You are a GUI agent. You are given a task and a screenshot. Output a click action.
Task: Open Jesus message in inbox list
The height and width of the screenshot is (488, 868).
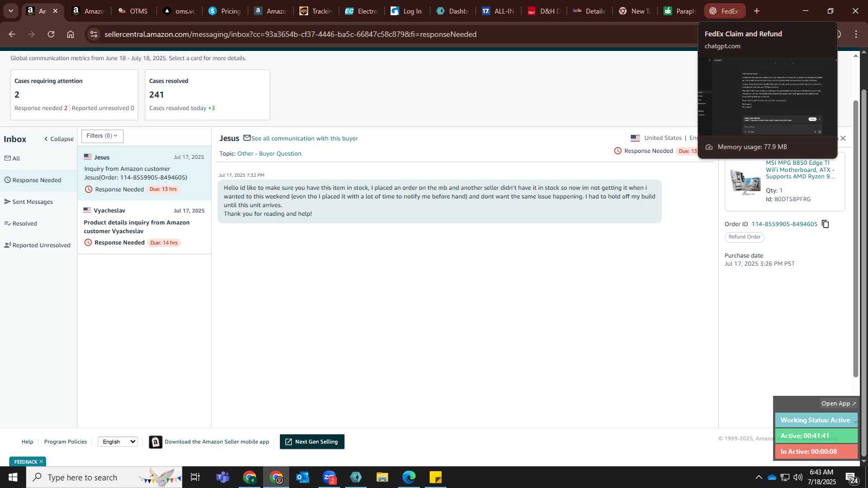pyautogui.click(x=144, y=173)
